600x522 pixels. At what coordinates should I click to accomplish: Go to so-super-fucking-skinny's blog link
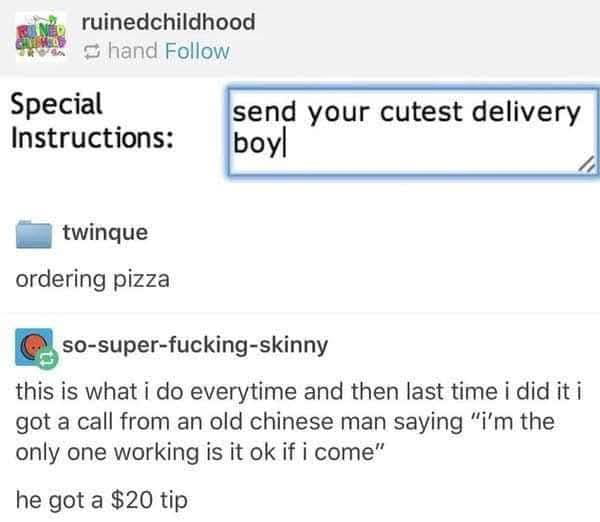(194, 346)
